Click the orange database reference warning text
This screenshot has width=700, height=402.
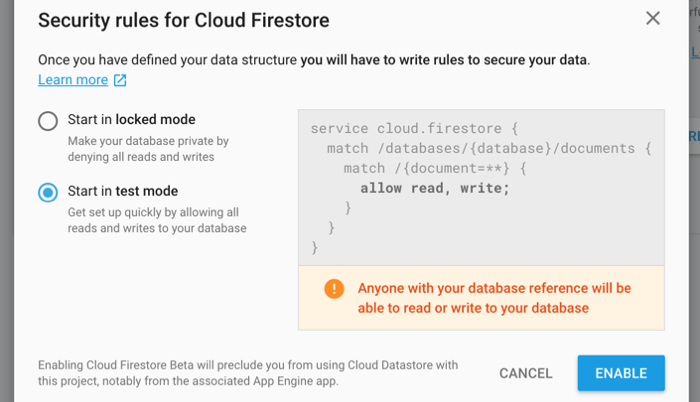click(x=494, y=298)
